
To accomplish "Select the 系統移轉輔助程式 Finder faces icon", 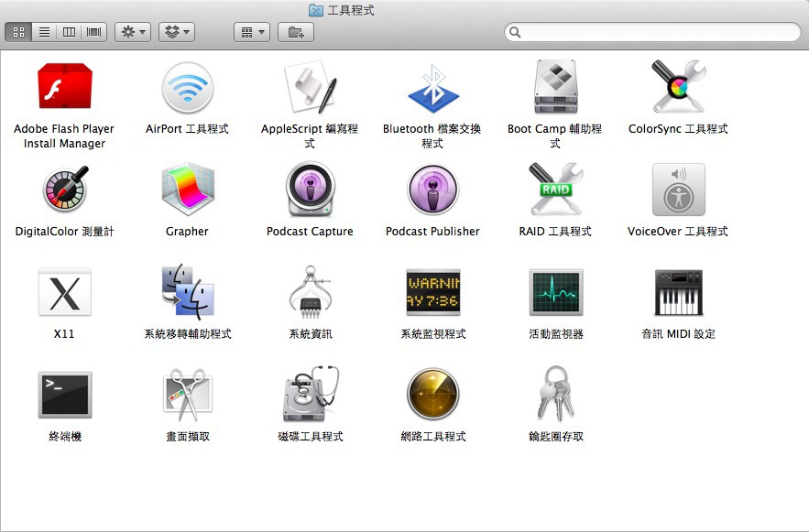I will (187, 290).
